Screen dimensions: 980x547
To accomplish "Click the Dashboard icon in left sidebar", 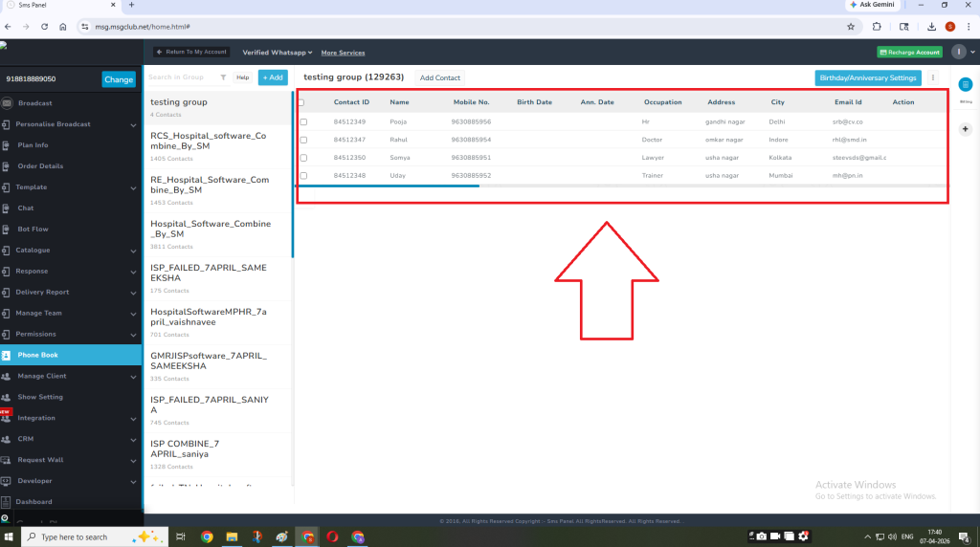I will (7, 502).
